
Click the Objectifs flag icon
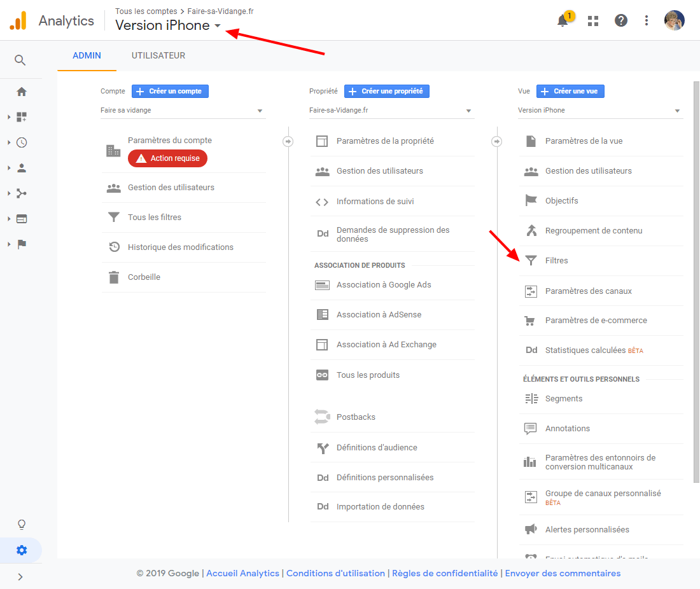pyautogui.click(x=531, y=201)
